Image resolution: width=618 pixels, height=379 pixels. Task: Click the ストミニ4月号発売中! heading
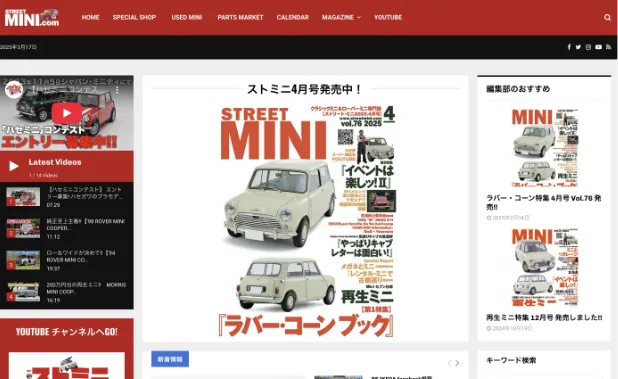[305, 89]
